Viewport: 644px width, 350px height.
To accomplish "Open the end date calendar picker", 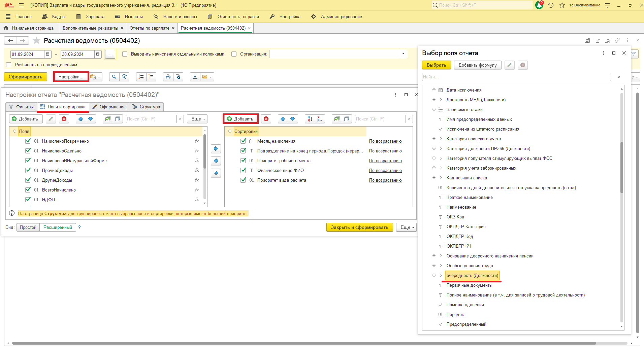I will pos(98,54).
